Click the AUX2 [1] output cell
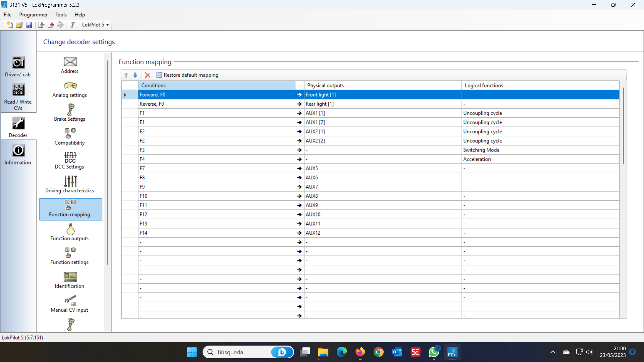 (383, 132)
